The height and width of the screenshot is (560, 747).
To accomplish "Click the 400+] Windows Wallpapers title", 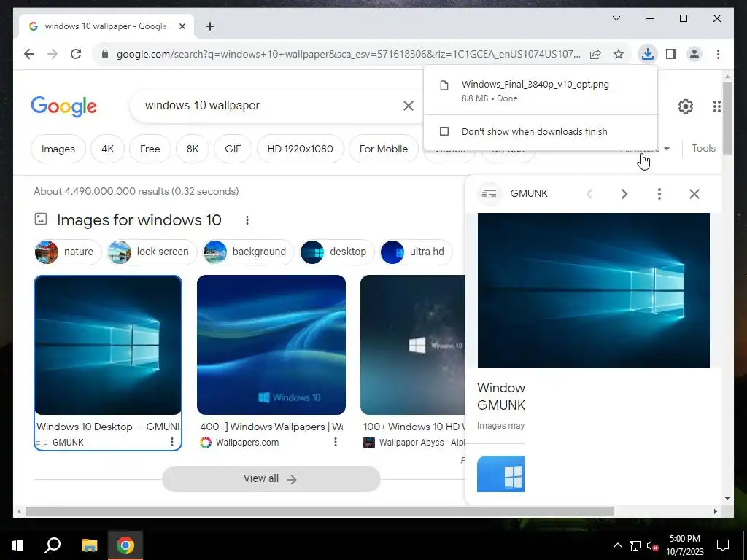I will 271,427.
